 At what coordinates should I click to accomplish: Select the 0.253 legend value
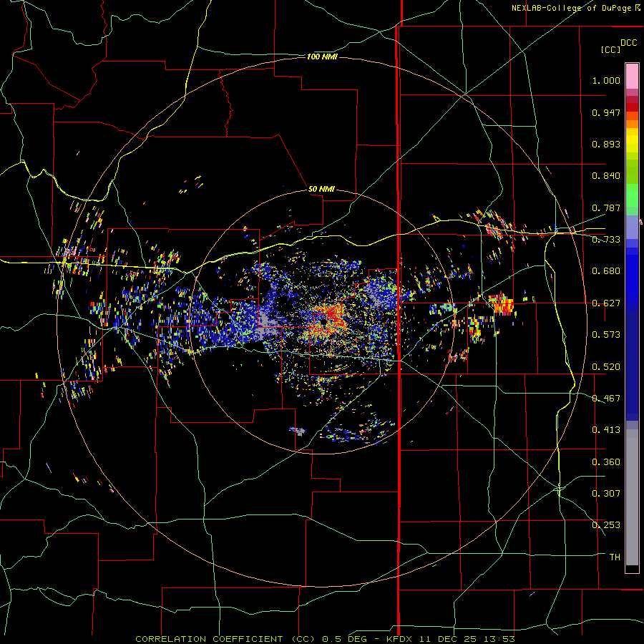pos(606,525)
